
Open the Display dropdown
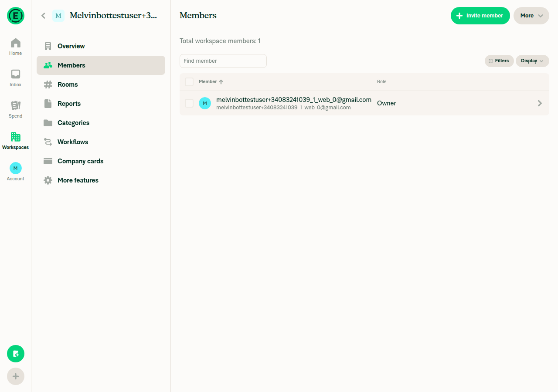532,61
